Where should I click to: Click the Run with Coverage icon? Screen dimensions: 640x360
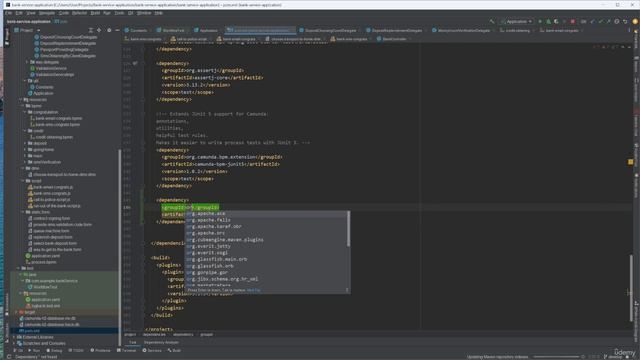pos(556,22)
